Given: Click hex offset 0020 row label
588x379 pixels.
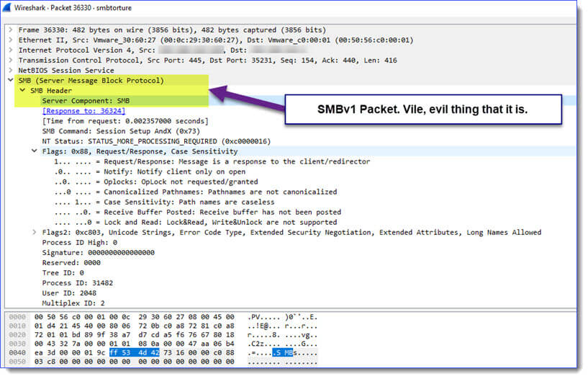Looking at the screenshot, I should 17,335.
